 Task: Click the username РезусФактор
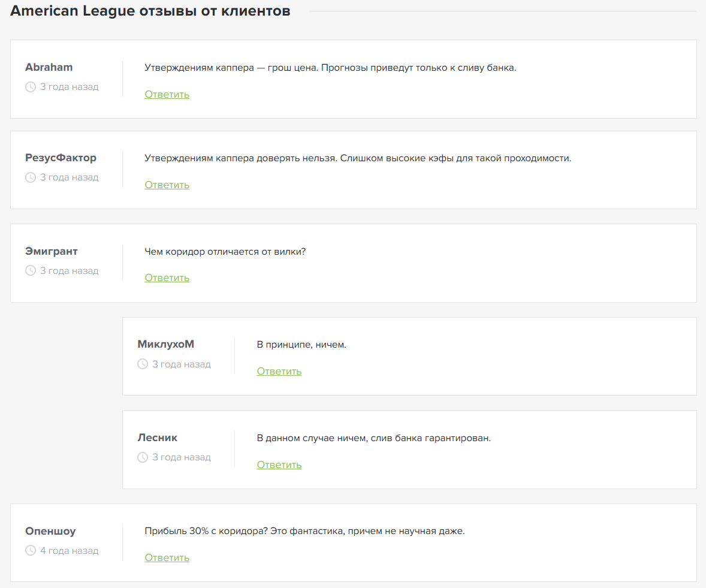point(61,158)
